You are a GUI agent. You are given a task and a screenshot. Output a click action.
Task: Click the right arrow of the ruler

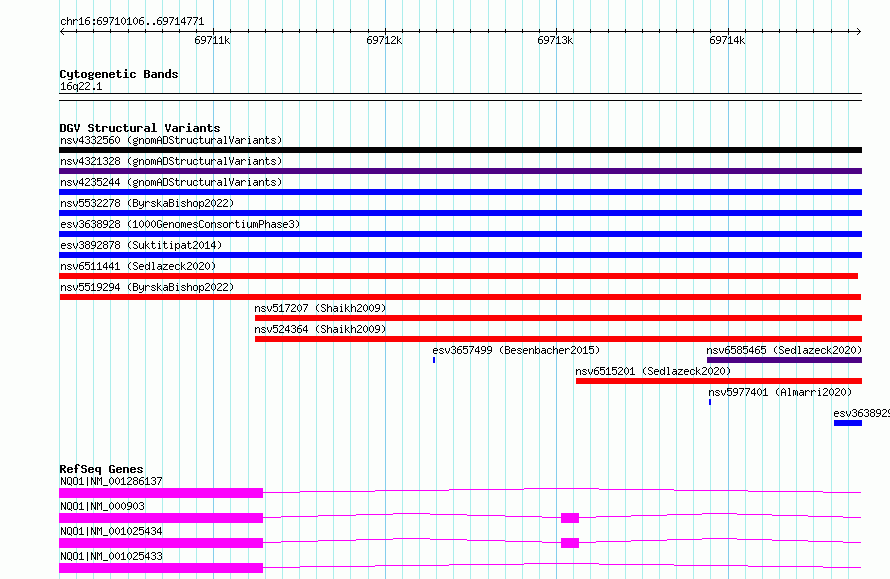[x=858, y=32]
